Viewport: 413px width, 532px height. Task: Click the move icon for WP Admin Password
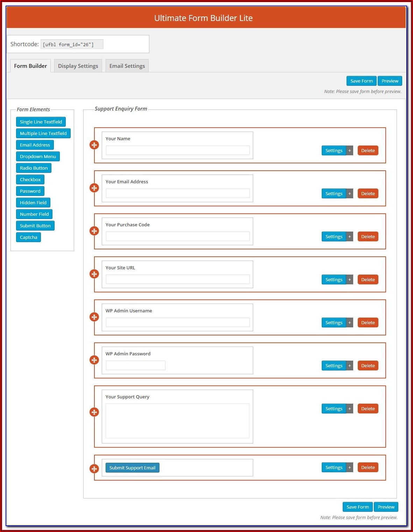(x=94, y=360)
